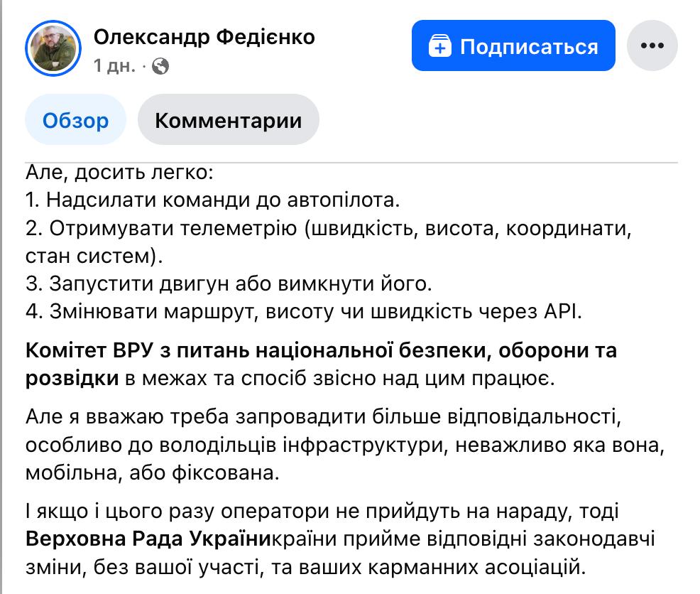
Task: Click list item 1 about автопілота commands
Action: pos(213,200)
